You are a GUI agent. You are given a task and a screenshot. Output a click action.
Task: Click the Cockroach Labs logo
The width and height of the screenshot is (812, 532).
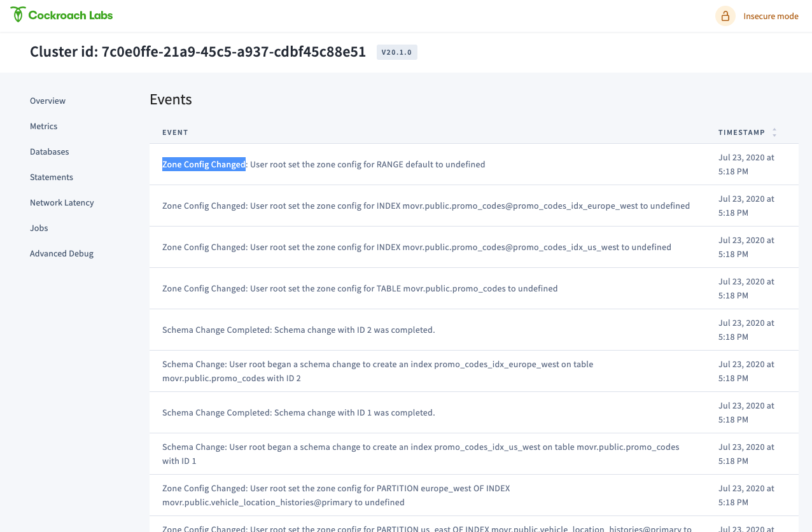(61, 14)
